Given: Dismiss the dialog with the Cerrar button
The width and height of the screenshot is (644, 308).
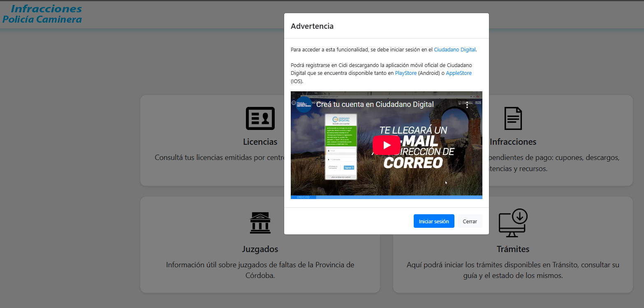Looking at the screenshot, I should point(470,221).
